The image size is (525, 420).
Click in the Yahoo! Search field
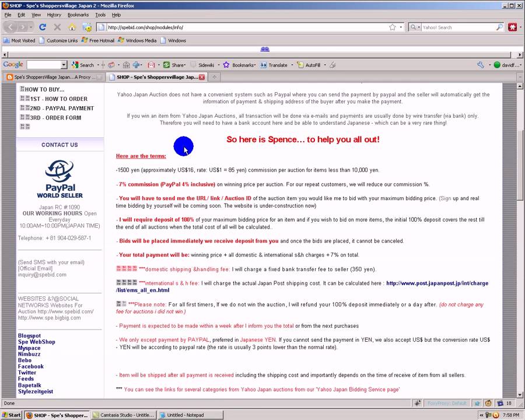tap(458, 27)
